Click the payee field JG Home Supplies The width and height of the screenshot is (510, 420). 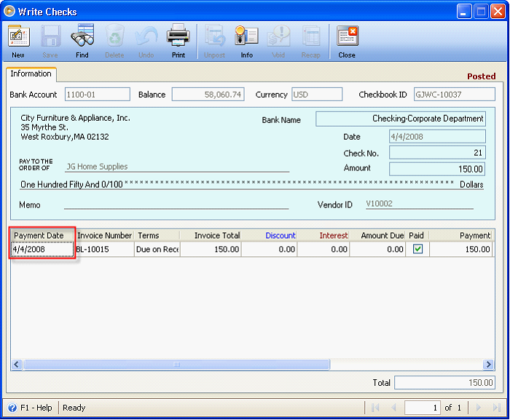(x=177, y=167)
